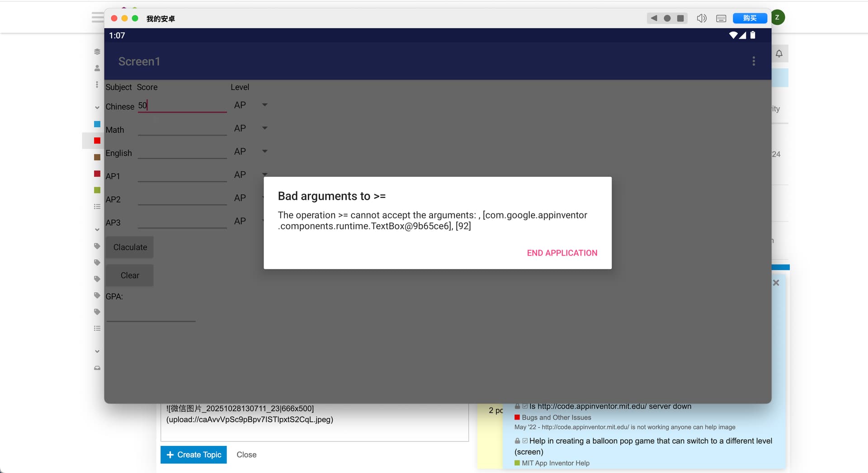This screenshot has height=473, width=868.
Task: Click the 'Bad arguments to >=' dialog title
Action: pos(332,196)
